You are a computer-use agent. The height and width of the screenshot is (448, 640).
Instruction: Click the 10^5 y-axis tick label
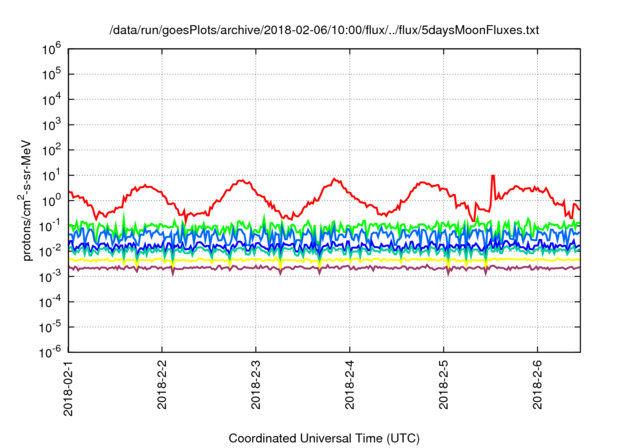(x=51, y=74)
